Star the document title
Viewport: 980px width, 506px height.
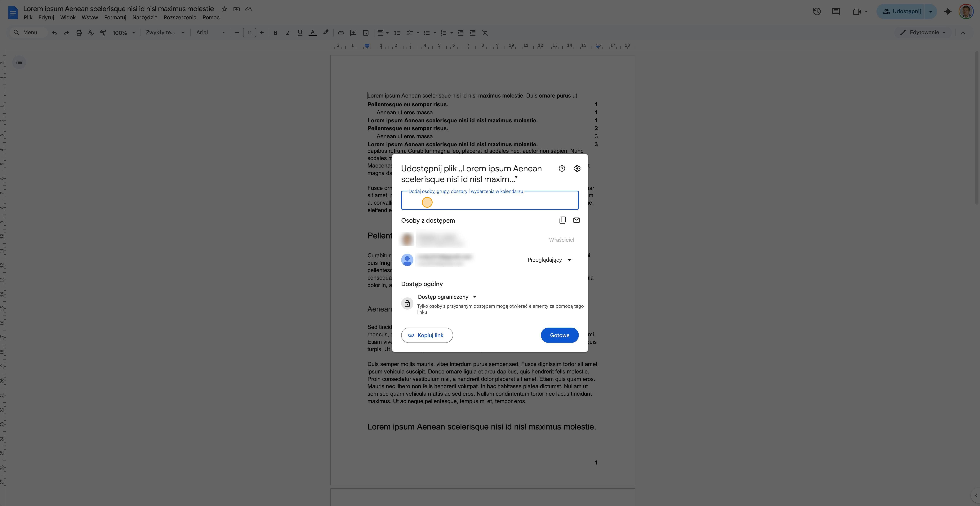click(224, 9)
